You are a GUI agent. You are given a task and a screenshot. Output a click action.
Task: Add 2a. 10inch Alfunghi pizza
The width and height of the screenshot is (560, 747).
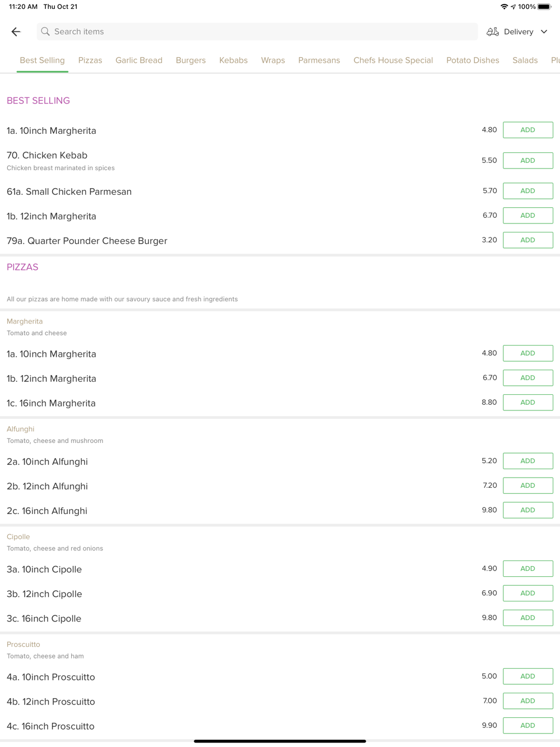[x=528, y=461]
